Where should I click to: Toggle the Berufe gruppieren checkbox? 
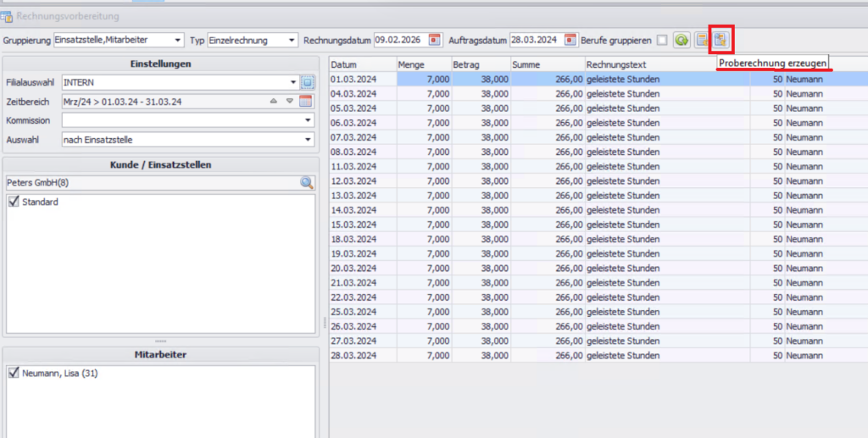pyautogui.click(x=662, y=40)
